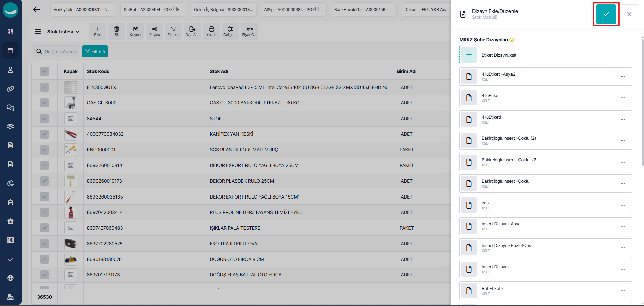Screen dimensions: 644x306
Task: Click the Ekle plus toolbar icon
Action: pos(98,31)
